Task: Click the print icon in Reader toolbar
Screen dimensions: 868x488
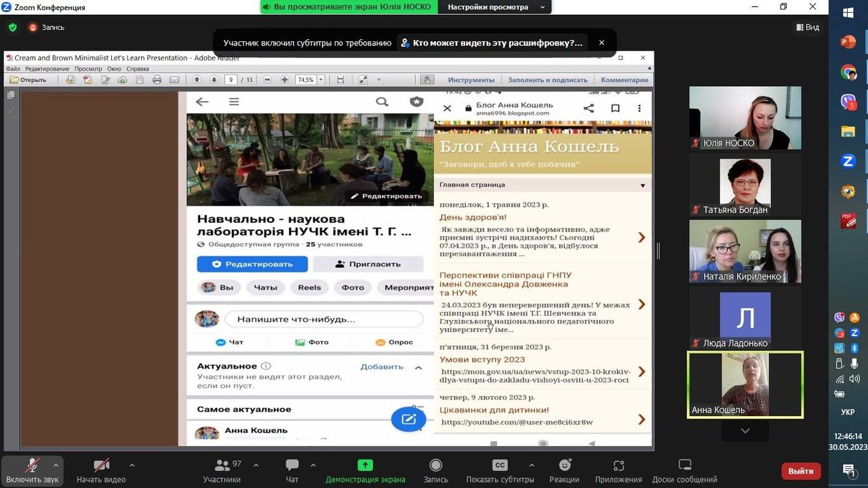Action: pyautogui.click(x=157, y=80)
